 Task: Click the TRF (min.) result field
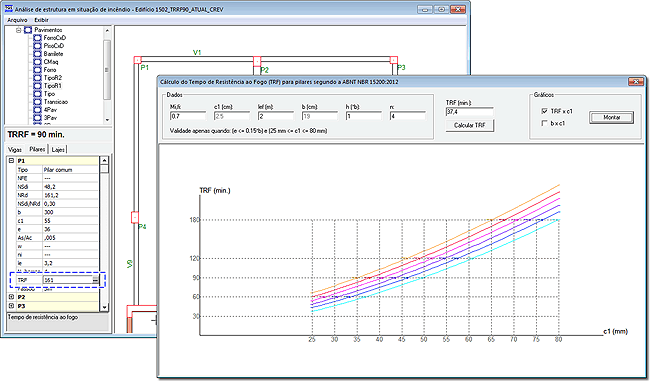coord(470,112)
